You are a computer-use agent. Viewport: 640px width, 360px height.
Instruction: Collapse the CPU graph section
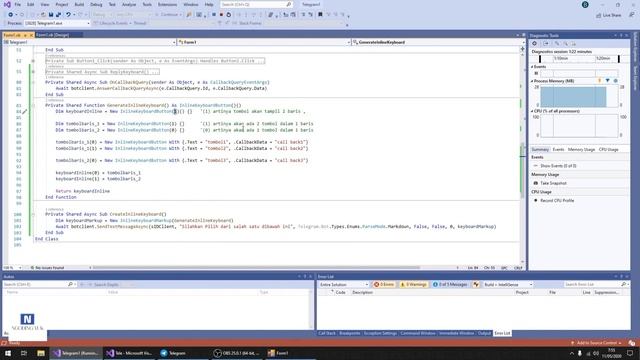point(532,111)
